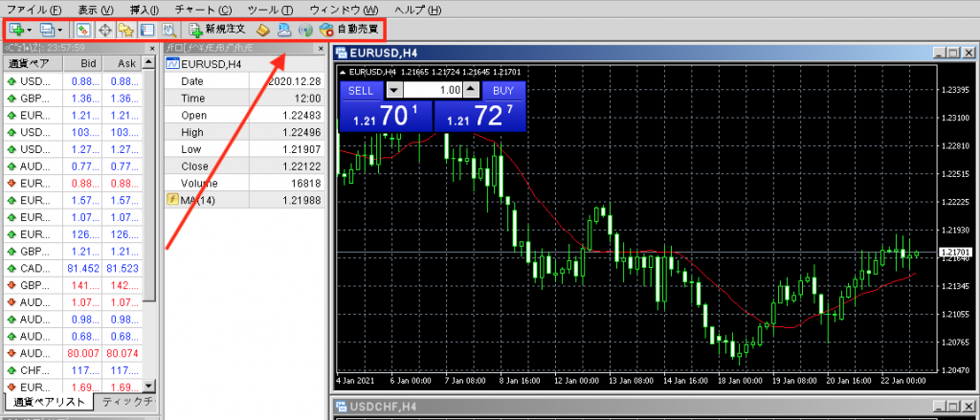Image resolution: width=980 pixels, height=420 pixels.
Task: Select the MA(14) row in data window
Action: (244, 199)
